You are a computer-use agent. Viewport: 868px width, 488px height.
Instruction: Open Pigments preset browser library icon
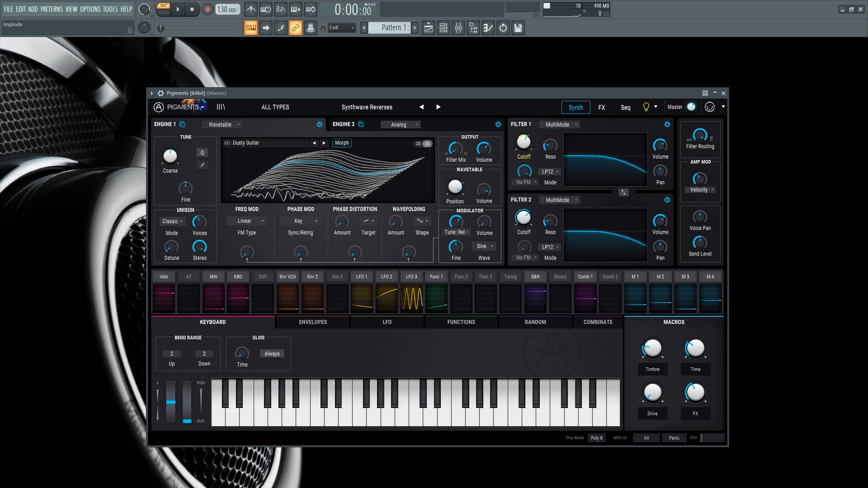tap(221, 107)
